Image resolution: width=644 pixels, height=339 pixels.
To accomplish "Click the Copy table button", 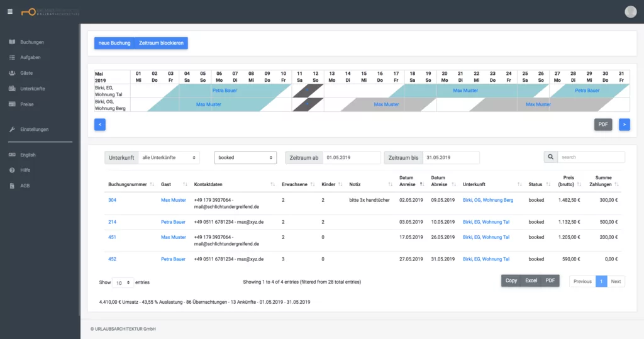I will [x=511, y=281].
